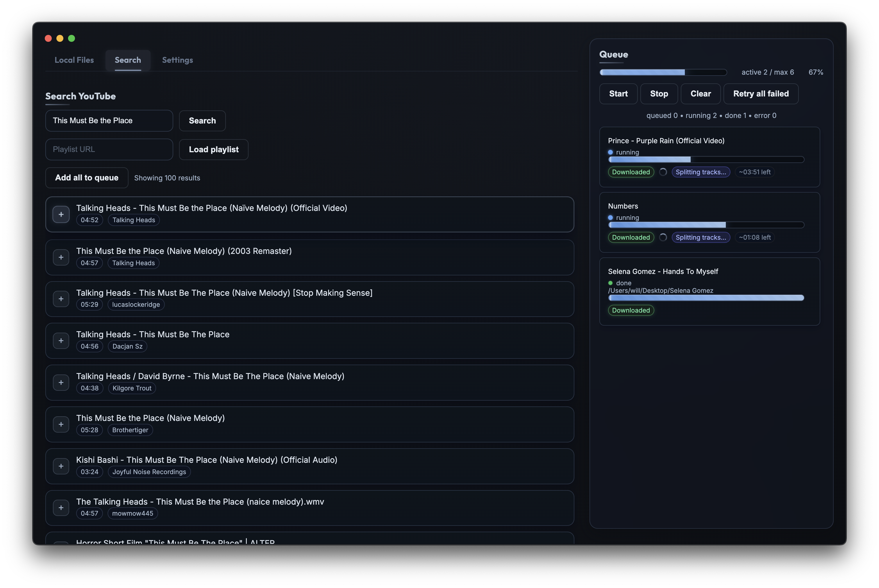
Task: Select the Search tab
Action: tap(128, 60)
